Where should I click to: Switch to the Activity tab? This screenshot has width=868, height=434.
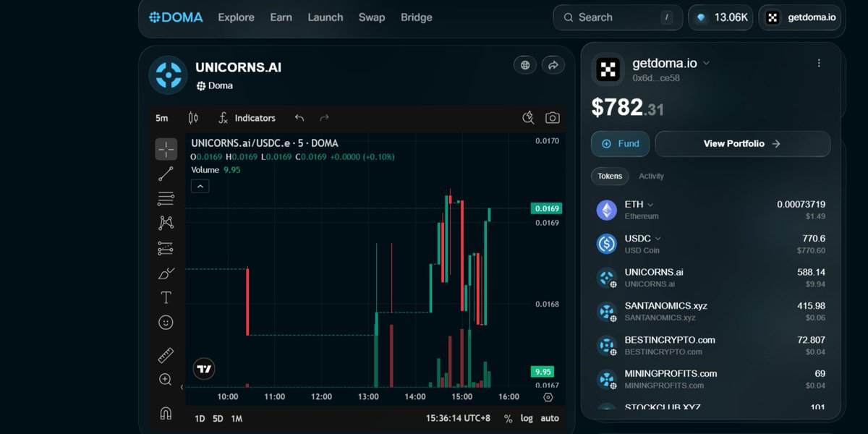pos(651,176)
